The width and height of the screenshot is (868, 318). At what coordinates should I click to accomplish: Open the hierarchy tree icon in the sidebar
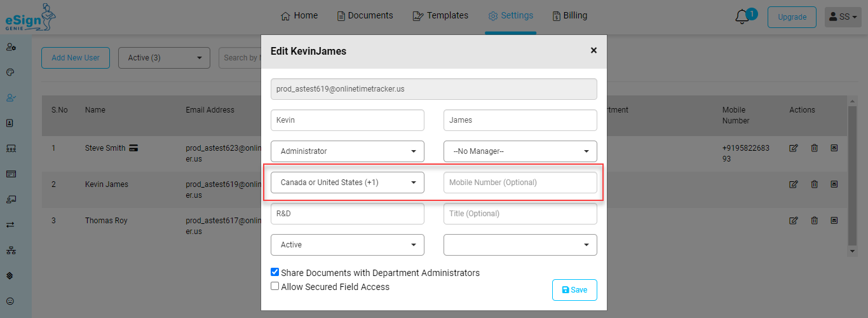(10, 250)
